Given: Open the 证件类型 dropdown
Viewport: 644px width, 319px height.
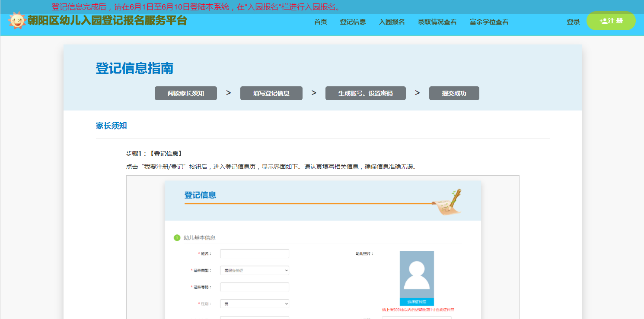Looking at the screenshot, I should tap(254, 271).
